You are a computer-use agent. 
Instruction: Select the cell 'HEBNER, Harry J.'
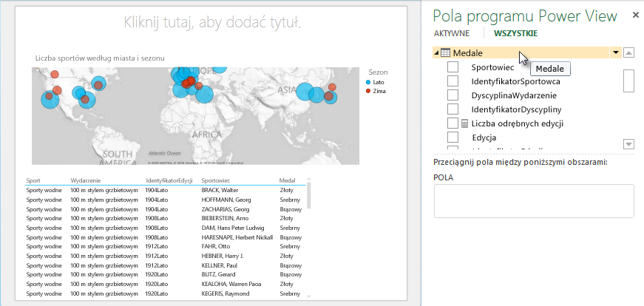[x=223, y=256]
